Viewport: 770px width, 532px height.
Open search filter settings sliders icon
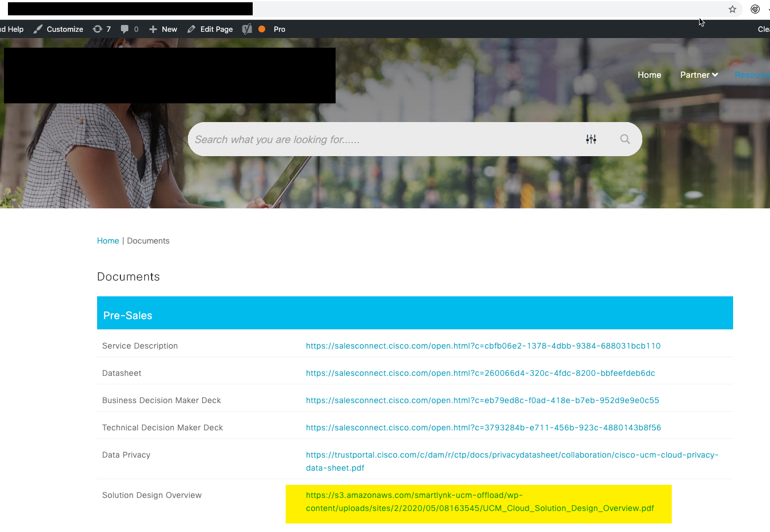(x=591, y=139)
